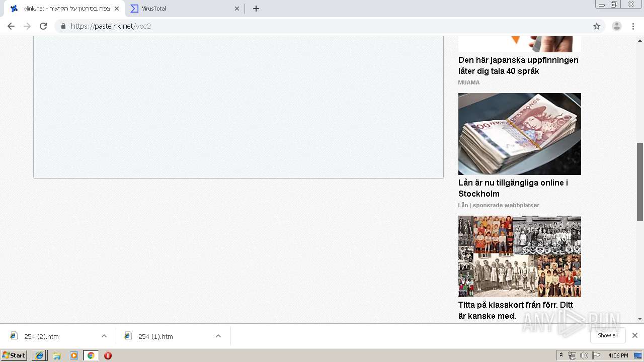Open the network tray icon
The image size is (644, 362).
coord(572,355)
